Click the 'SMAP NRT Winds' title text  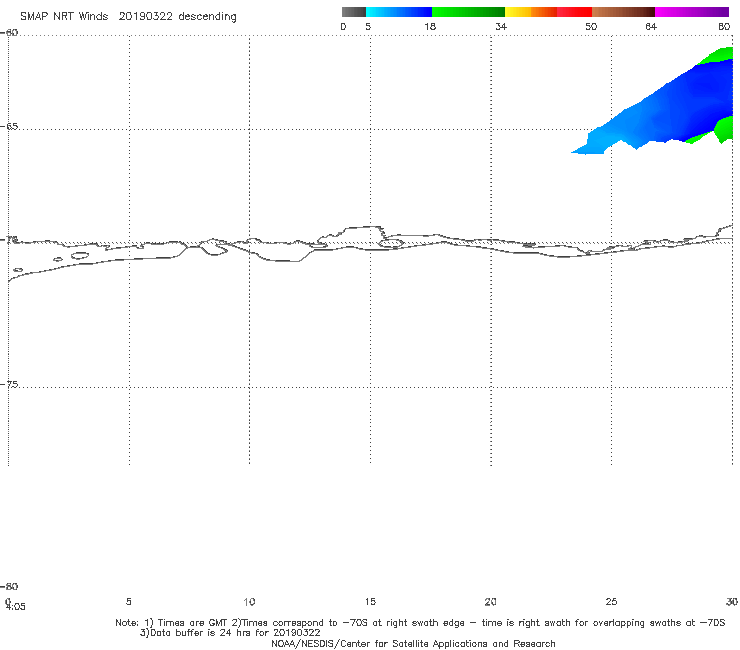tap(64, 16)
